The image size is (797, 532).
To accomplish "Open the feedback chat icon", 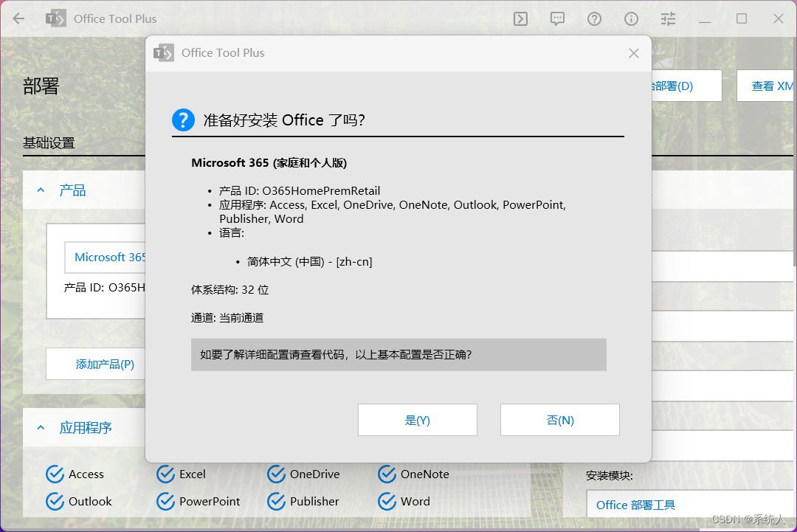I will click(558, 18).
